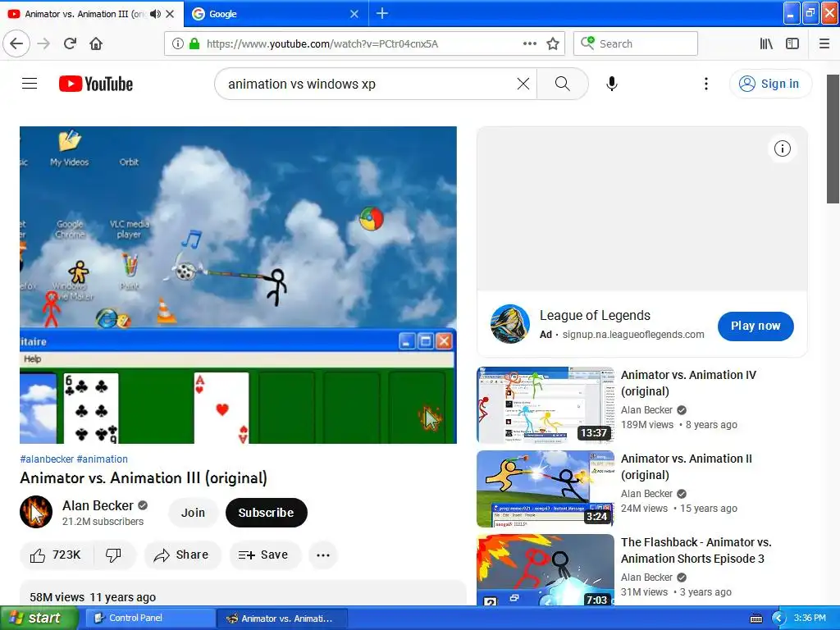This screenshot has width=840, height=630.
Task: Open Alan Becker channel name link
Action: (98, 505)
